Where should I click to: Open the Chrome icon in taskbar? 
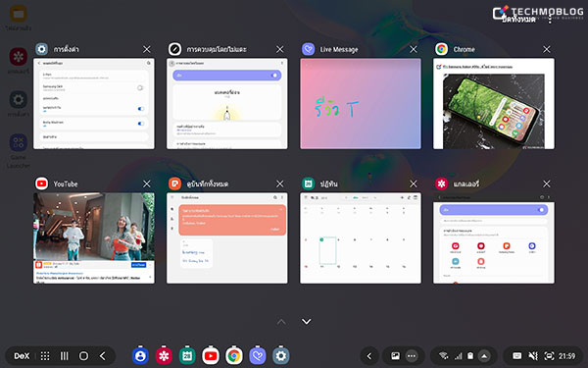tap(234, 355)
